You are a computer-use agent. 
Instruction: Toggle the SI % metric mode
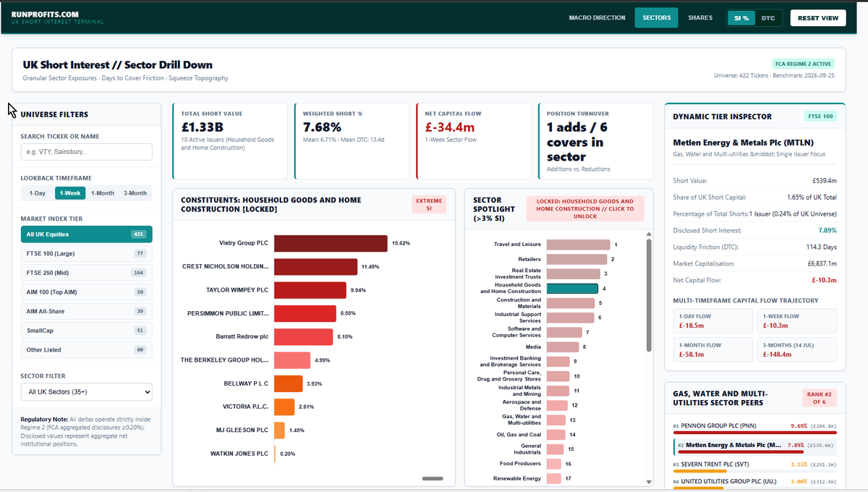click(x=741, y=18)
